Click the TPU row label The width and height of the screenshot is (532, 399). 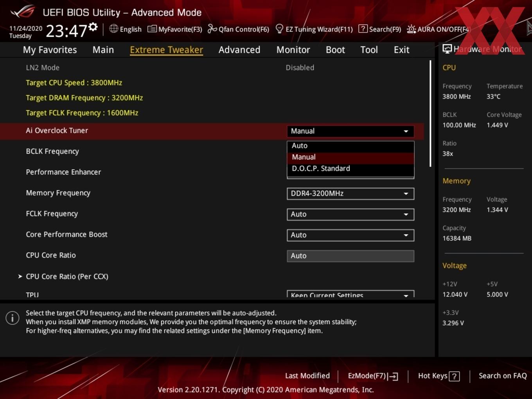click(32, 295)
